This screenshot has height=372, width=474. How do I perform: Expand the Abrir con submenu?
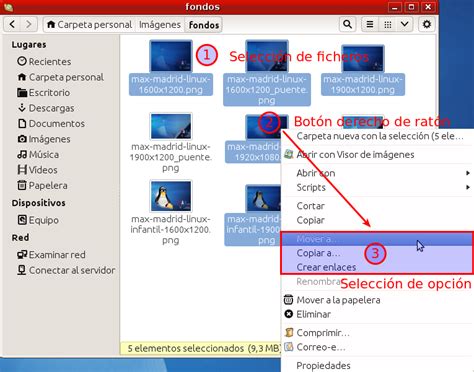[378, 173]
